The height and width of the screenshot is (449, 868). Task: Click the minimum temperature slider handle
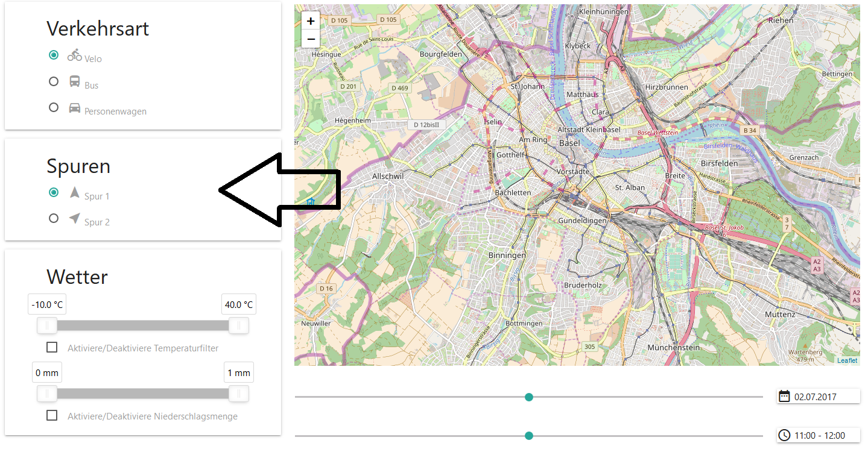pos(47,326)
